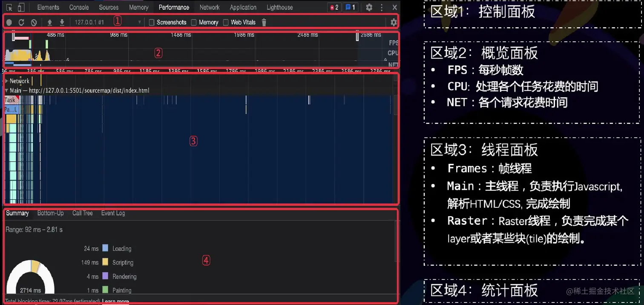Save profile with download arrow

(x=62, y=22)
